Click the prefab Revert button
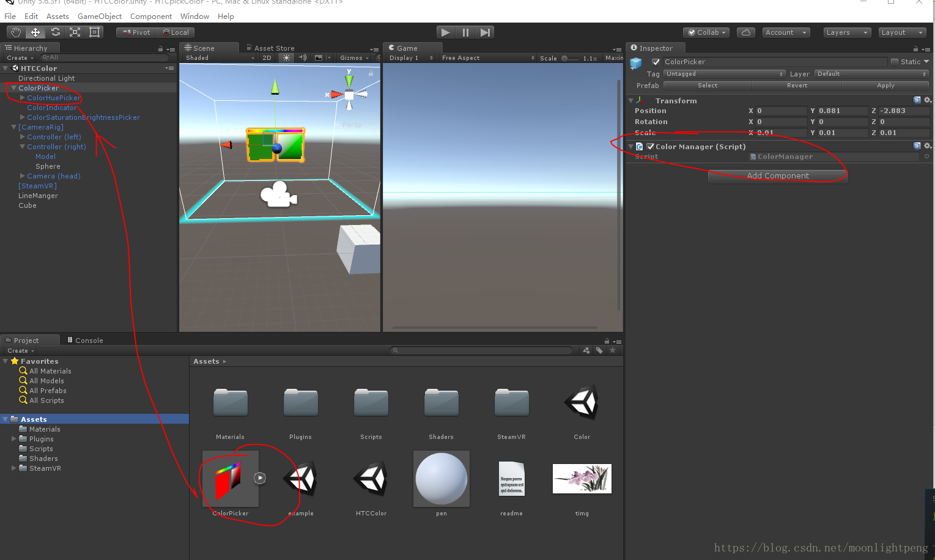Image resolution: width=935 pixels, height=560 pixels. pos(797,86)
